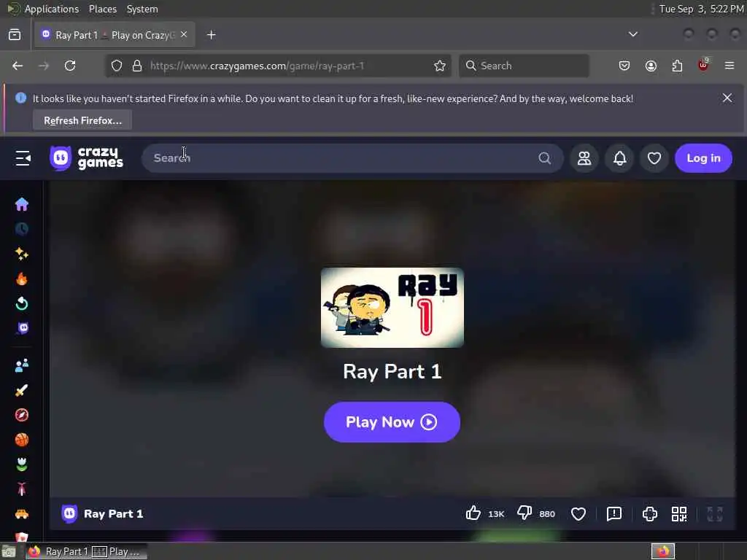
Task: Click Refresh Firefox button
Action: tap(82, 120)
